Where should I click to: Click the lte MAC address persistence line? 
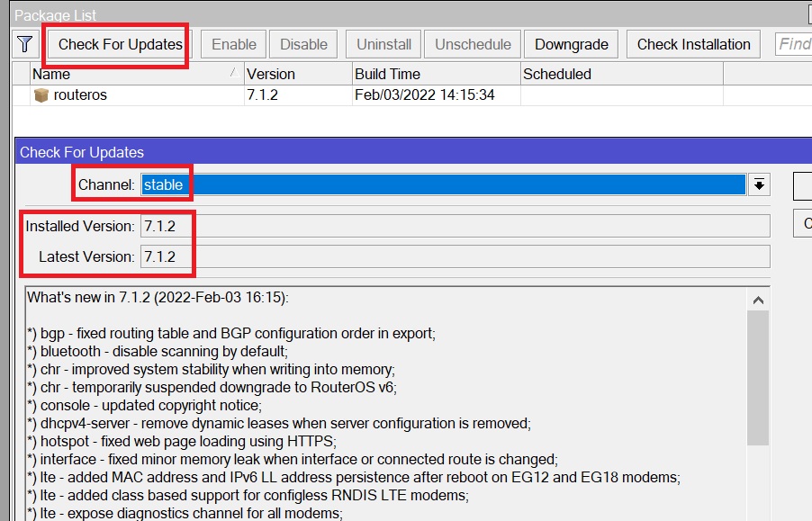(x=354, y=478)
